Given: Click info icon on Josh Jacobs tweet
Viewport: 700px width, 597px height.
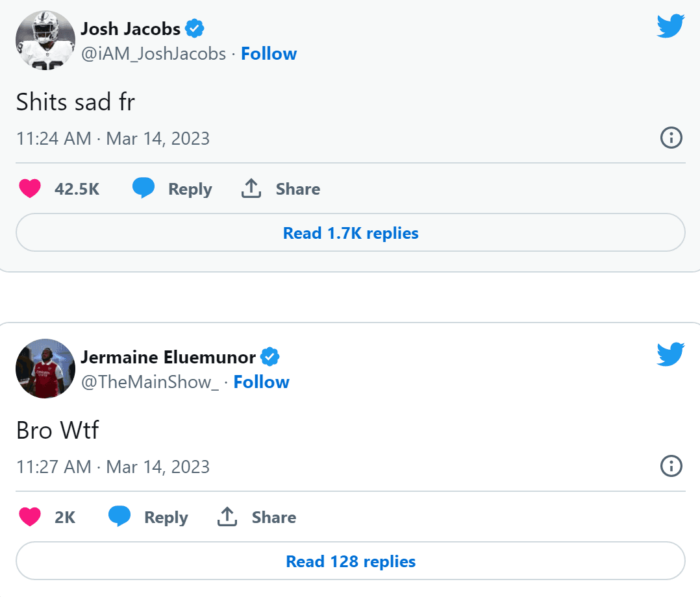Looking at the screenshot, I should (x=671, y=138).
